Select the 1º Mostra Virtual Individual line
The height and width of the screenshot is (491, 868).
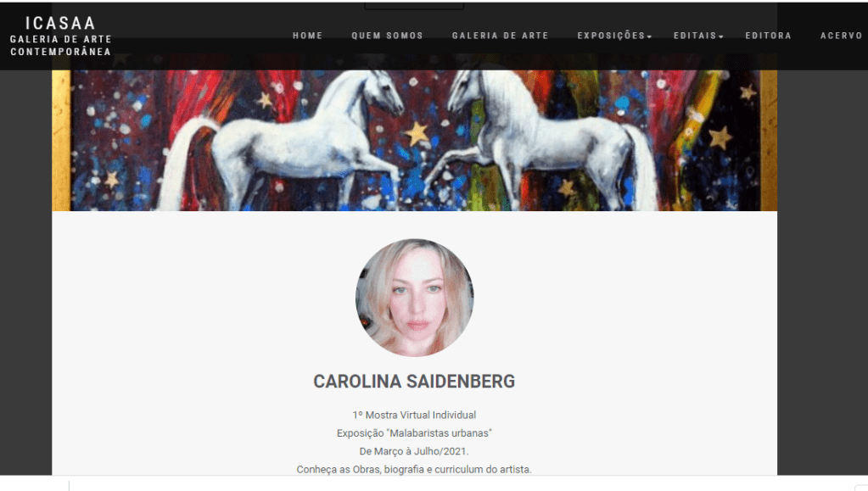(414, 416)
